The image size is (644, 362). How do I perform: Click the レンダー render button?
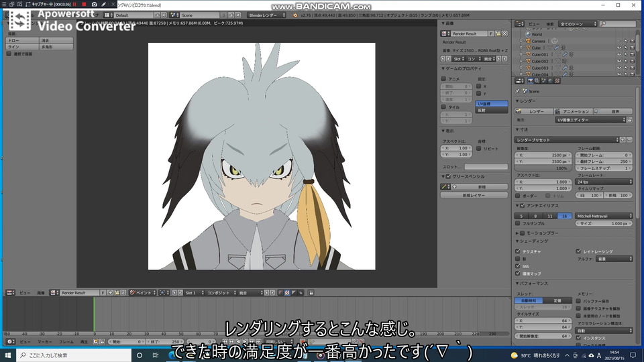[533, 111]
